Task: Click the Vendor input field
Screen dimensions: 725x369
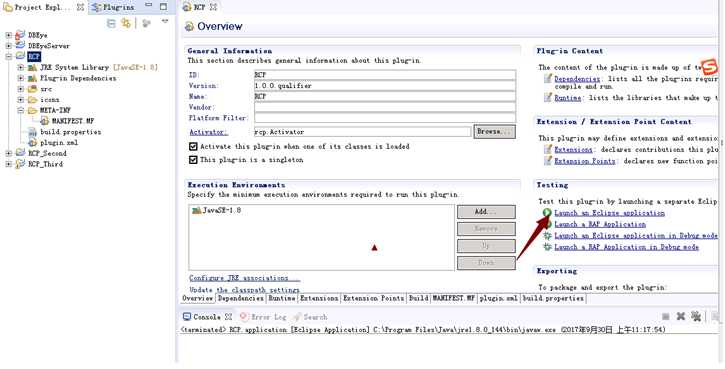Action: [x=385, y=107]
